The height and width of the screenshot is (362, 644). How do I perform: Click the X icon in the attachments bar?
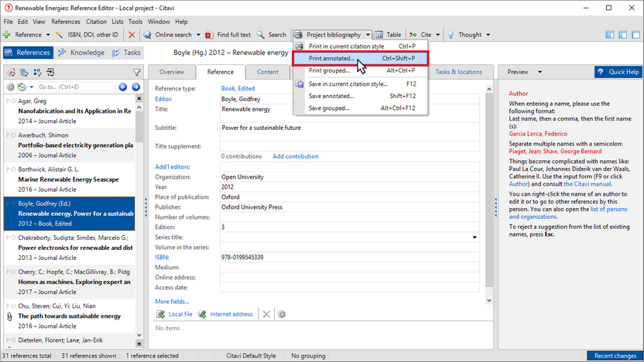click(266, 314)
